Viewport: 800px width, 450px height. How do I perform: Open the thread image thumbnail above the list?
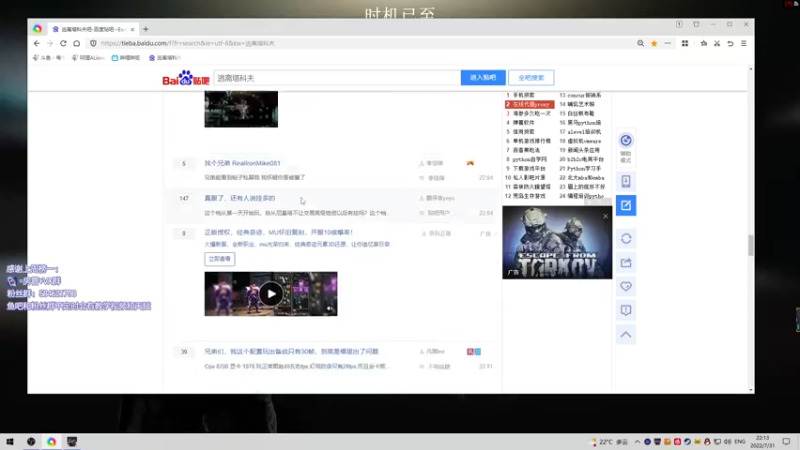(241, 109)
